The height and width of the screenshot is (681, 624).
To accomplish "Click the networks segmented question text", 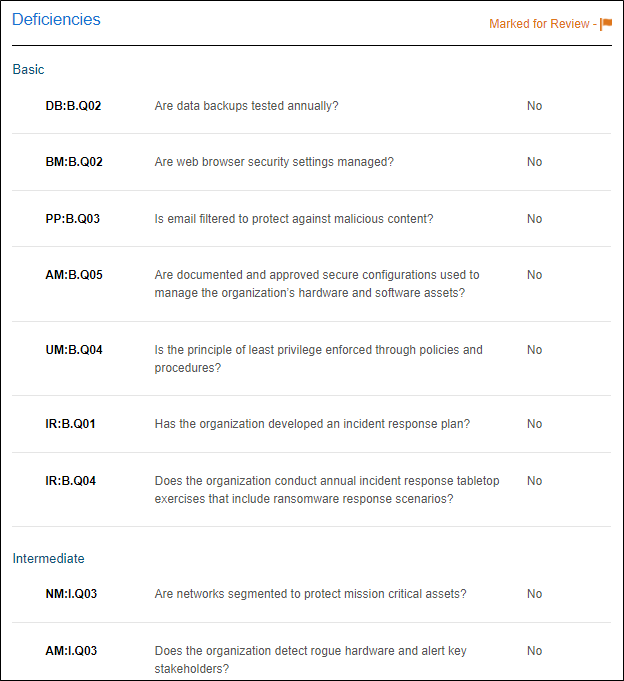I will (310, 594).
